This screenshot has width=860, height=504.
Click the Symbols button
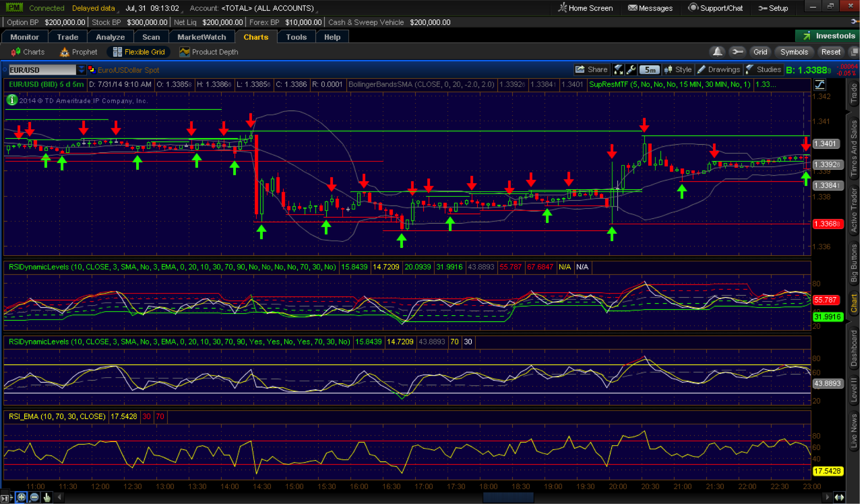(x=794, y=52)
